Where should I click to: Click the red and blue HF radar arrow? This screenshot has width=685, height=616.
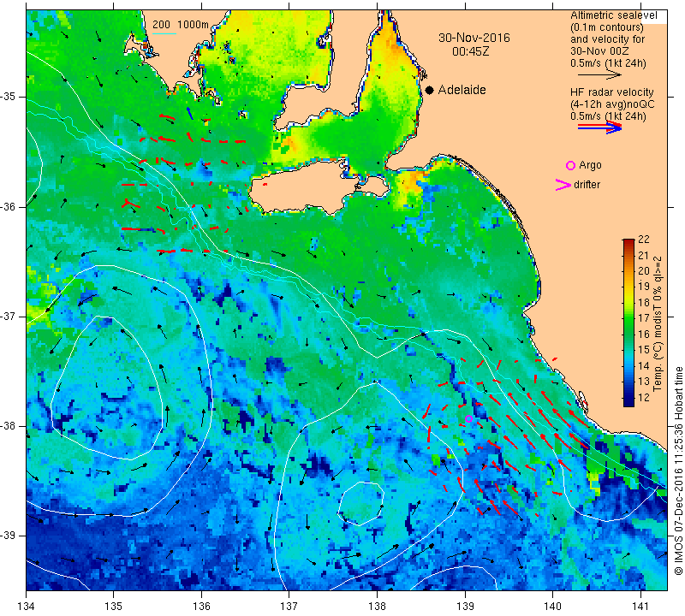[599, 127]
